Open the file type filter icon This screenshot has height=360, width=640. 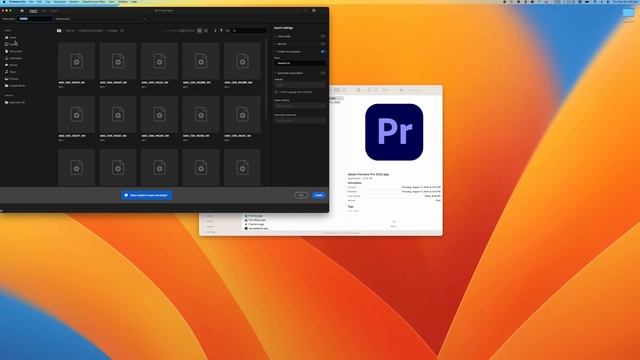point(221,31)
